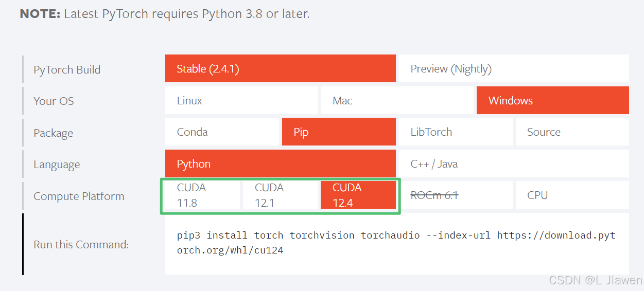644x291 pixels.
Task: Select the Stable (2.4.1) build option
Action: [x=281, y=68]
